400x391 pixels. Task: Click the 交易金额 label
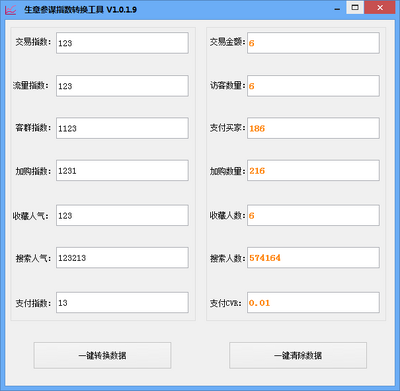tap(228, 42)
